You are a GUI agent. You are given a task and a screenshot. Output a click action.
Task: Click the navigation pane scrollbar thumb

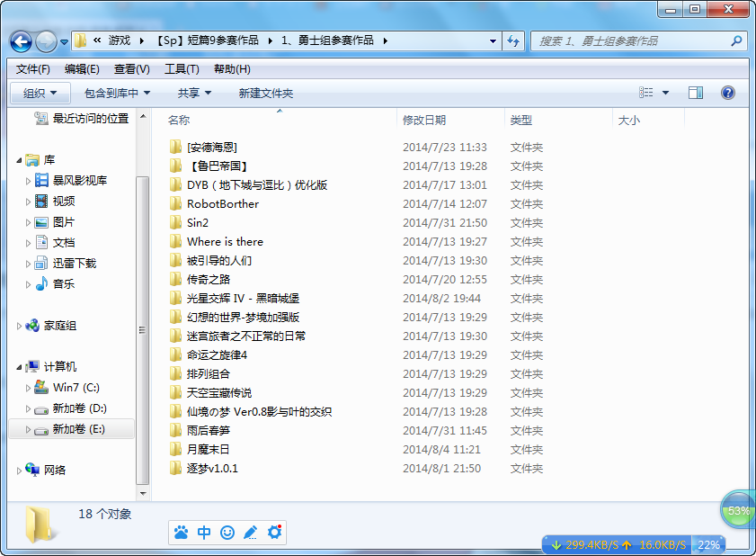tap(142, 330)
